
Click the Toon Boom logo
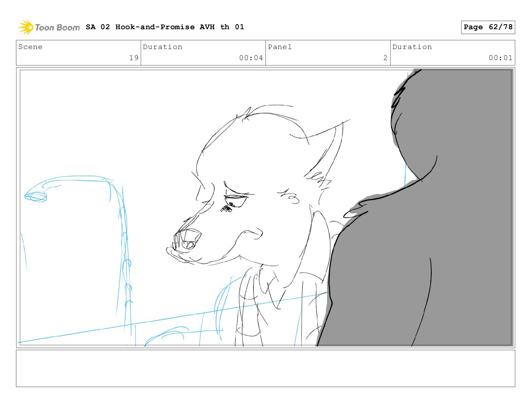[49, 27]
